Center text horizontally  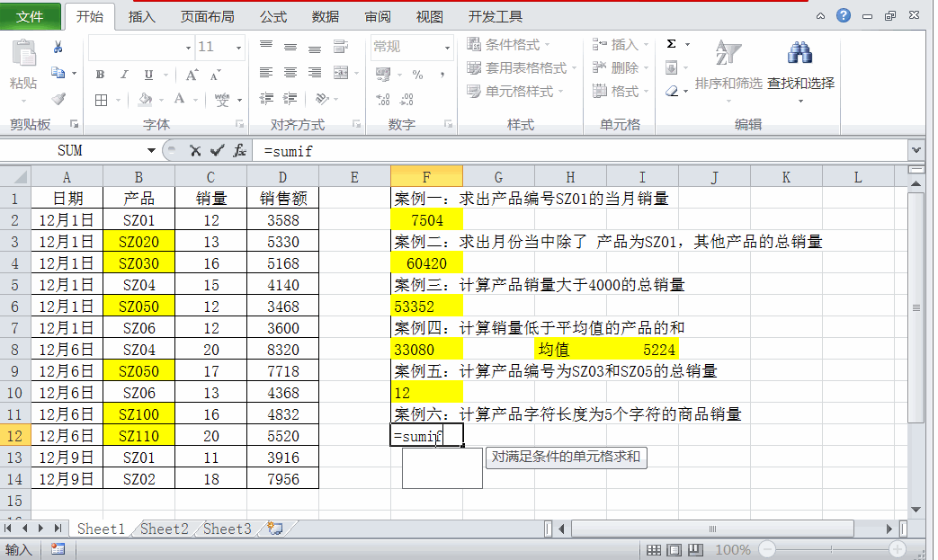[290, 73]
